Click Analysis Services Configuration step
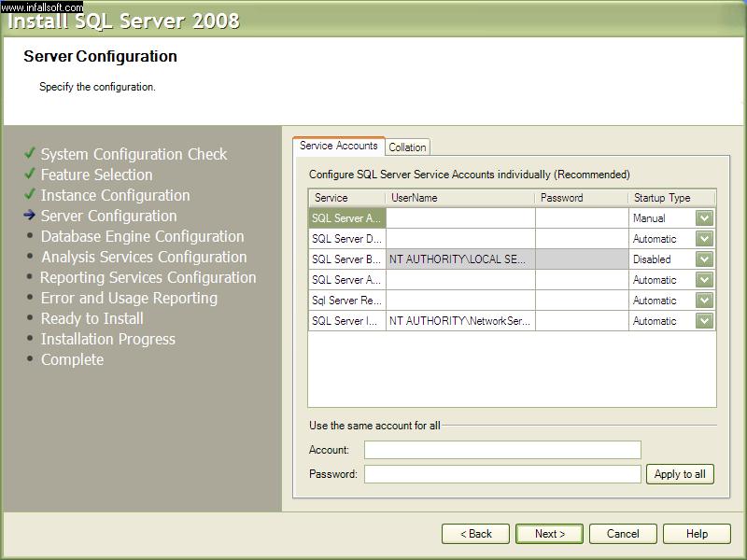747x560 pixels. (144, 257)
